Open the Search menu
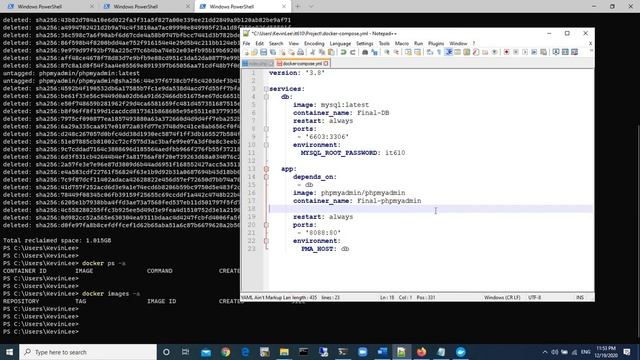640x360 pixels. (x=276, y=43)
